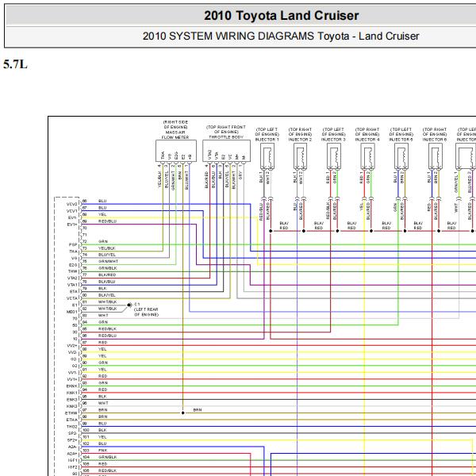Image resolution: width=476 pixels, height=476 pixels.
Task: Click the "5.7L" engine heading
Action: (15, 64)
